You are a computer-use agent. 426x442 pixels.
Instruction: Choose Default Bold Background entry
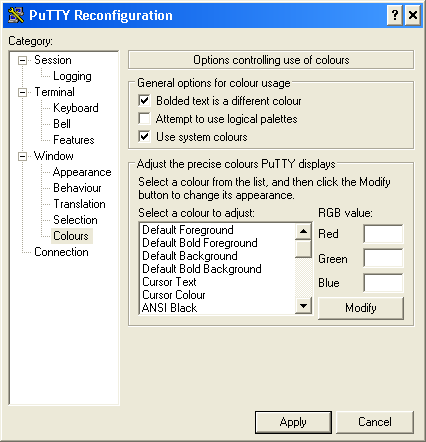point(217,269)
